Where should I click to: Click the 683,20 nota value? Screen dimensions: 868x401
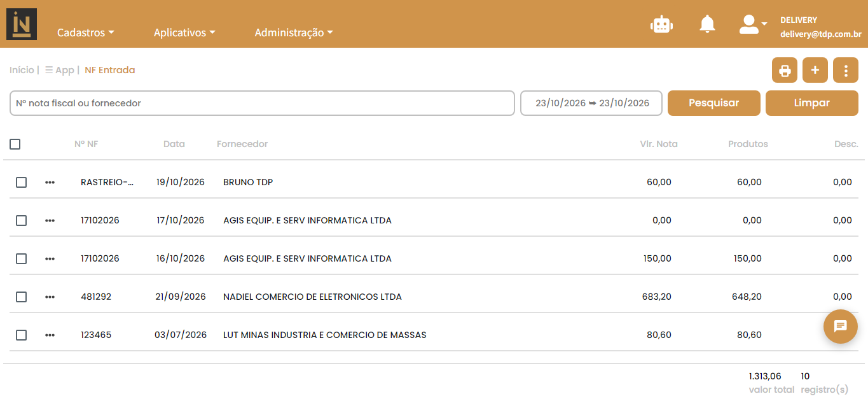(x=658, y=297)
